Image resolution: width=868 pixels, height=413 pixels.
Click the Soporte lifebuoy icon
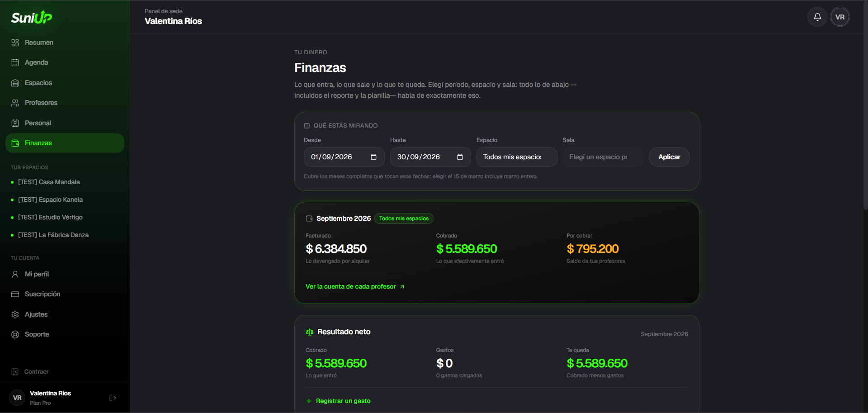click(15, 334)
